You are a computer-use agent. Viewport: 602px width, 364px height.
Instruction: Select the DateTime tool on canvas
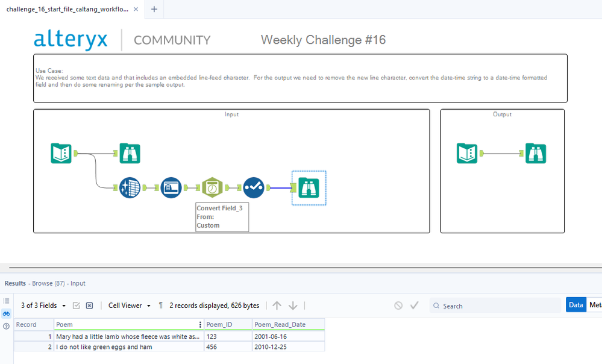point(212,188)
